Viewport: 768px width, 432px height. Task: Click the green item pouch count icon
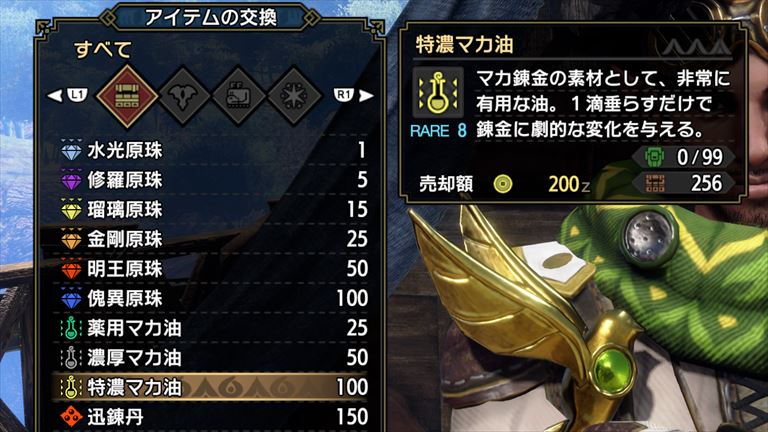click(654, 157)
